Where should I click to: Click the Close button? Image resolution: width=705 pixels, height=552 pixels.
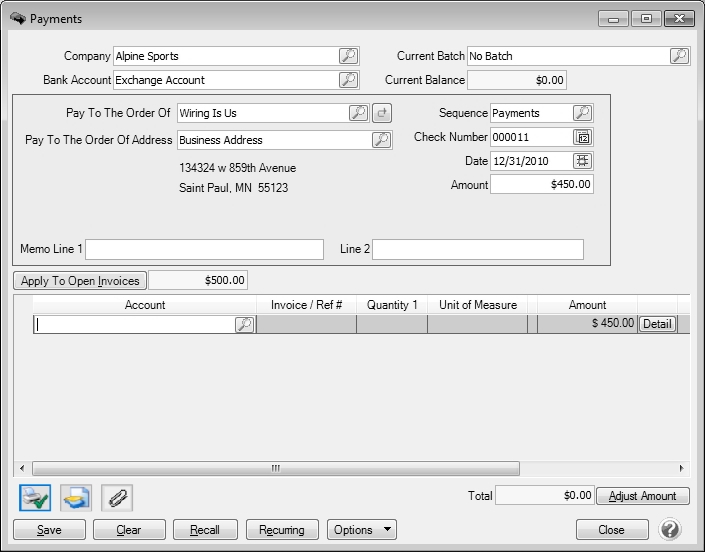[612, 530]
